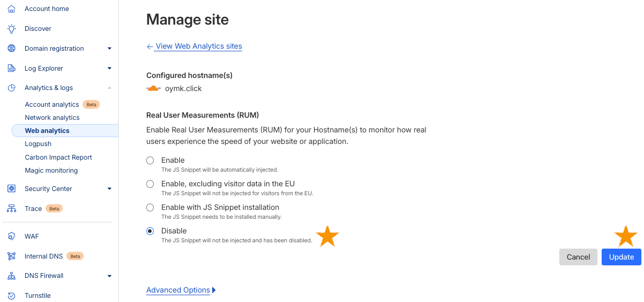Expand the Domain registration submenu arrow
Image resolution: width=644 pixels, height=302 pixels.
coord(109,49)
